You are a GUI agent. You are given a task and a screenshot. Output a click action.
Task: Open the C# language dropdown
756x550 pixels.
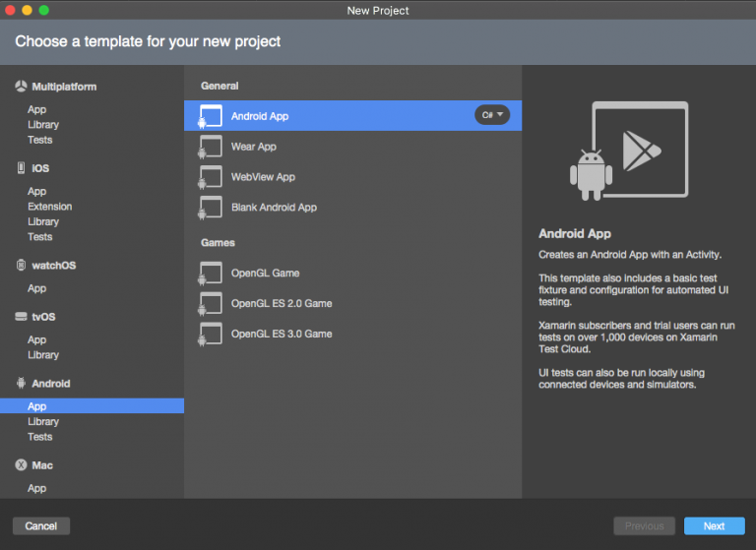point(492,115)
